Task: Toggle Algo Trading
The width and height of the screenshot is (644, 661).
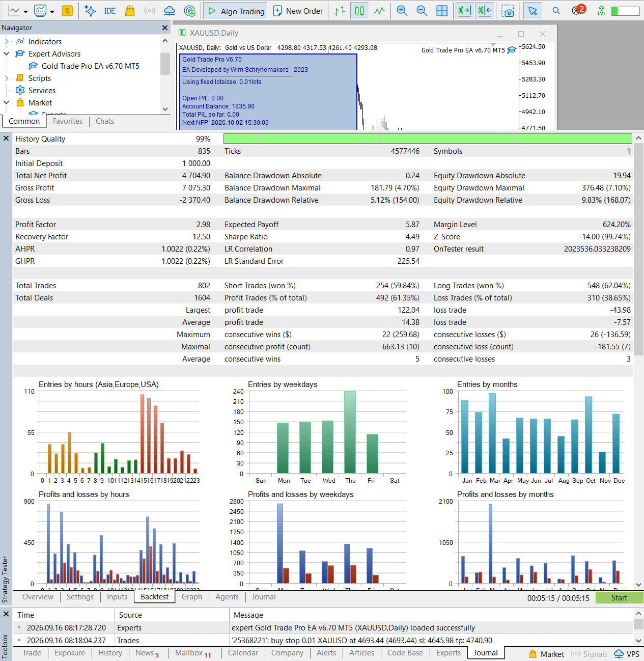Action: [237, 11]
